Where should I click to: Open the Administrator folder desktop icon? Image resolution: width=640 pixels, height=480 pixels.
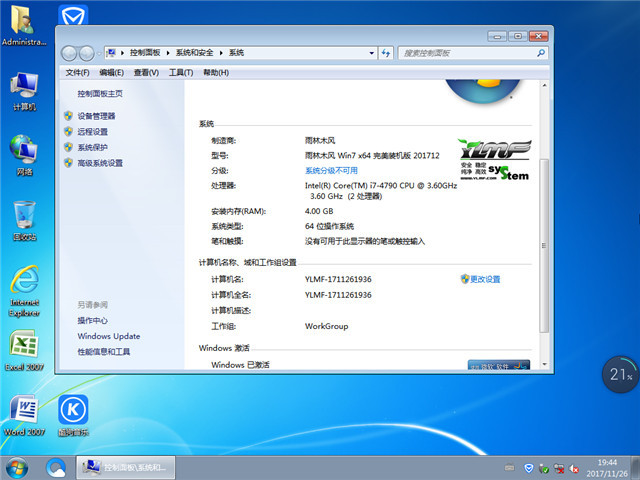24,25
